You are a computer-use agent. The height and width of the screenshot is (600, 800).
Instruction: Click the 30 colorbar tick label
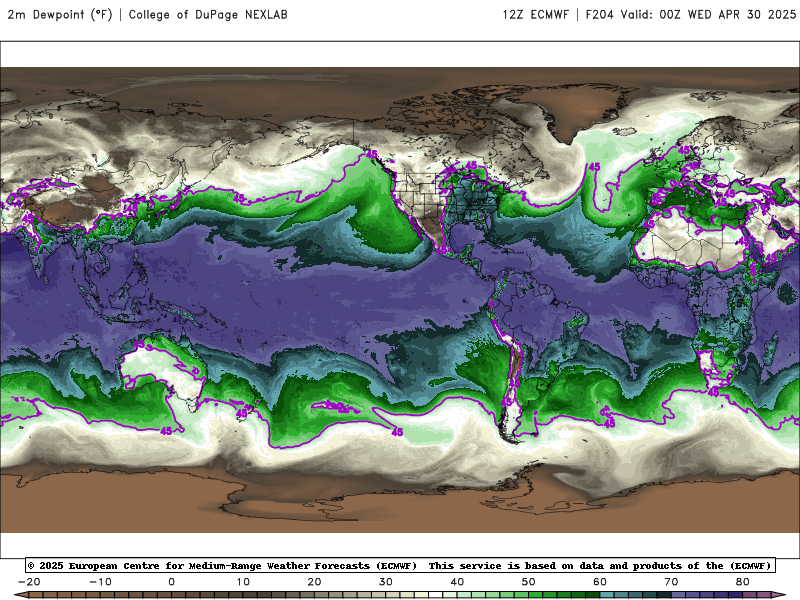click(x=386, y=582)
